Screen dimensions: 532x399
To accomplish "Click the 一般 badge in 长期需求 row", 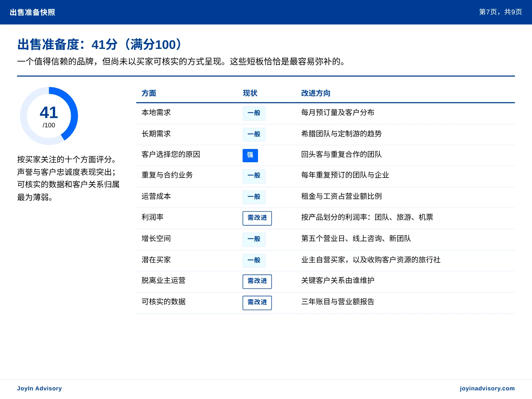I will click(254, 134).
